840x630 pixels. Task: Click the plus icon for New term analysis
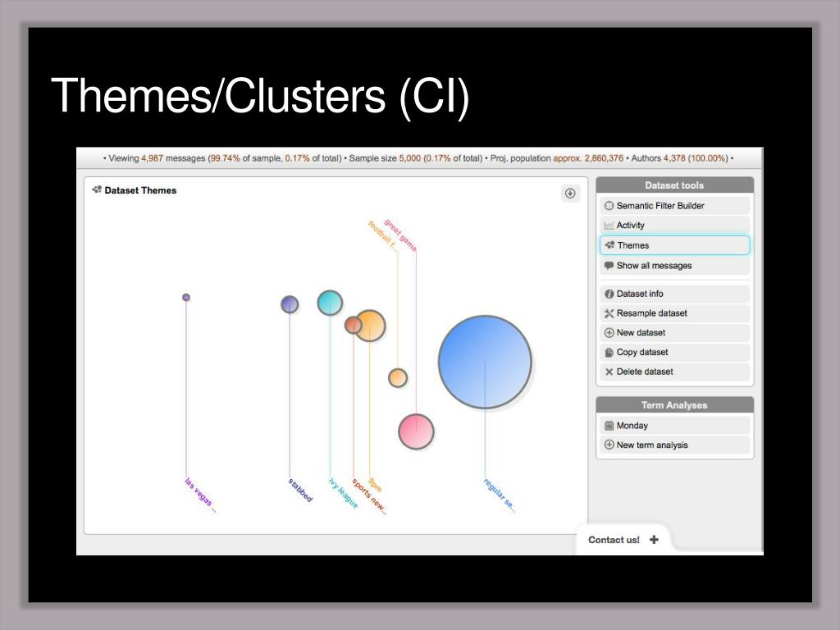point(609,445)
